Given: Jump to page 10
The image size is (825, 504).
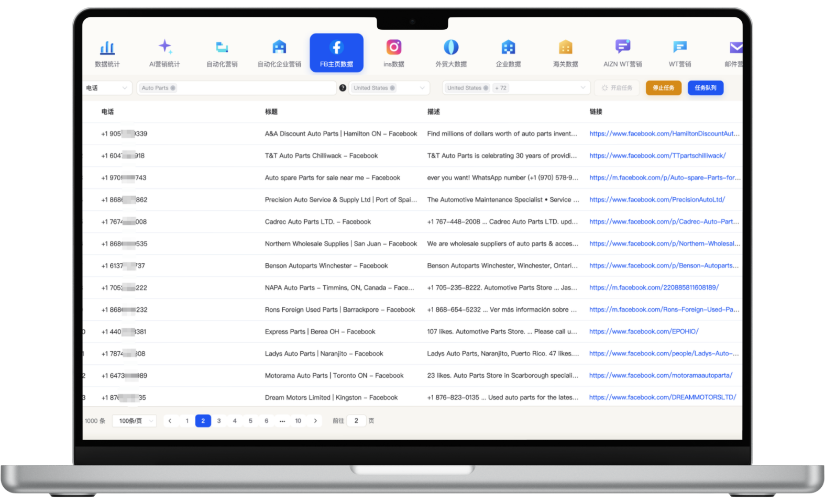Looking at the screenshot, I should [298, 421].
